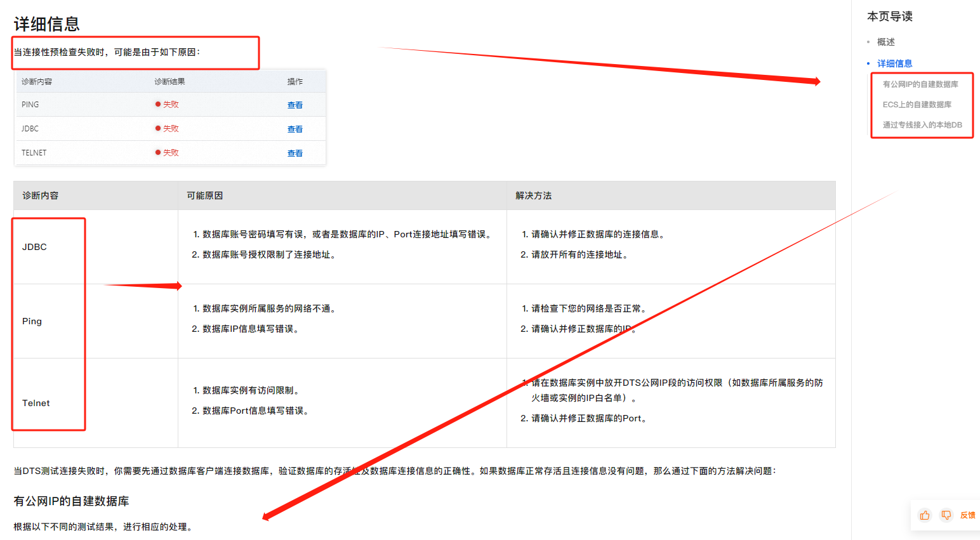The width and height of the screenshot is (980, 540).
Task: Click 查看 in the TELNET row
Action: click(x=295, y=154)
